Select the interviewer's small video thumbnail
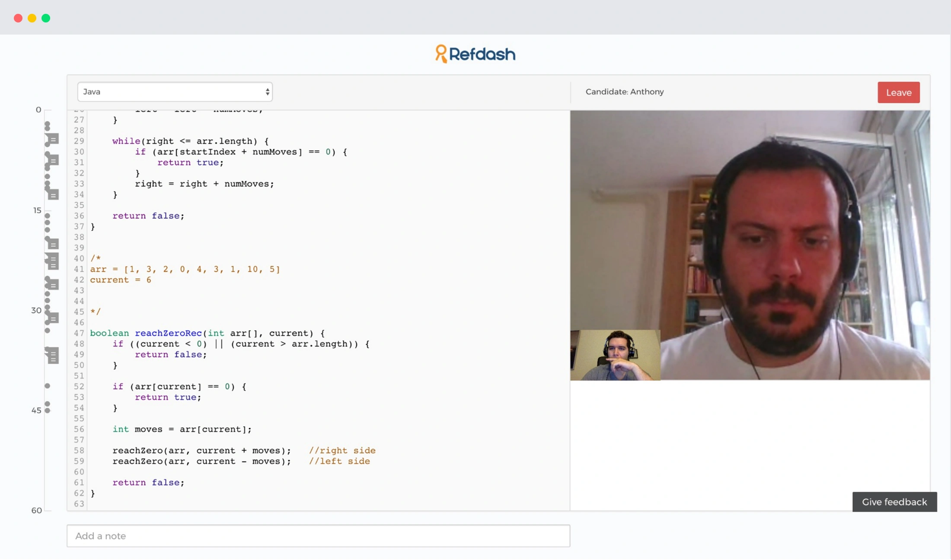Screen dimensions: 951x560 [x=615, y=355]
